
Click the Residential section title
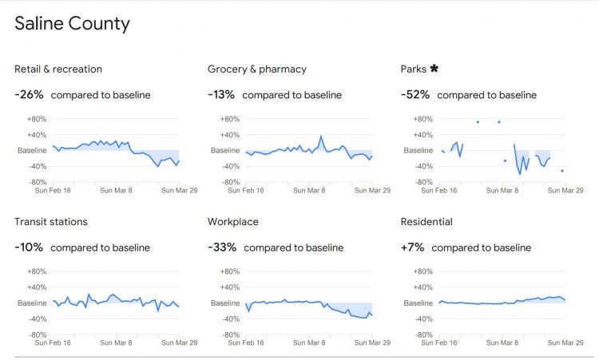point(426,222)
